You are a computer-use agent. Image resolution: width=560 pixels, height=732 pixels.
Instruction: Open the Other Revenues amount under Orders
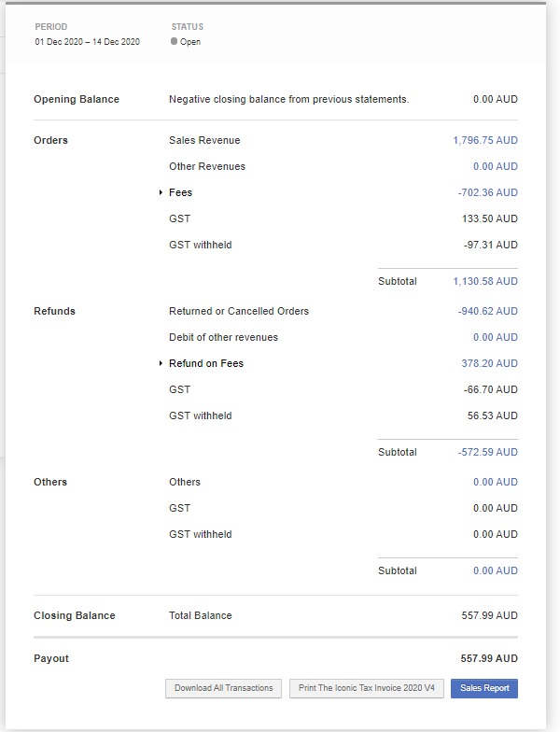click(x=495, y=166)
